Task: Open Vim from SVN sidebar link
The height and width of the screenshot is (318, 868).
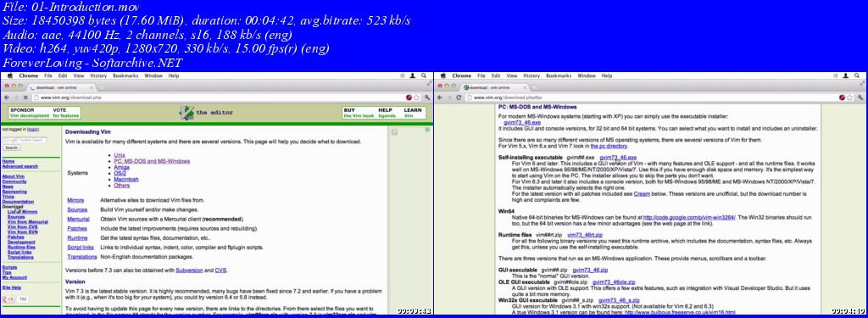Action: tap(23, 232)
